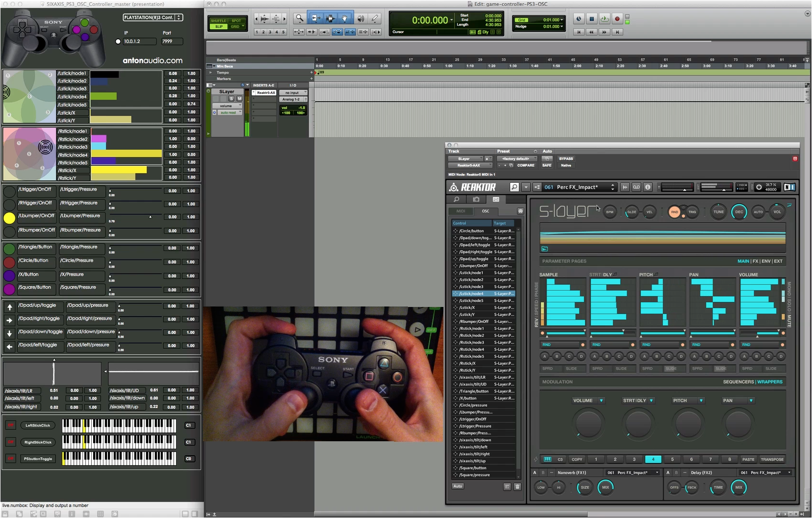This screenshot has height=518, width=812.
Task: Open the 061 Perc FX_Impact snapshot selector
Action: (580, 187)
